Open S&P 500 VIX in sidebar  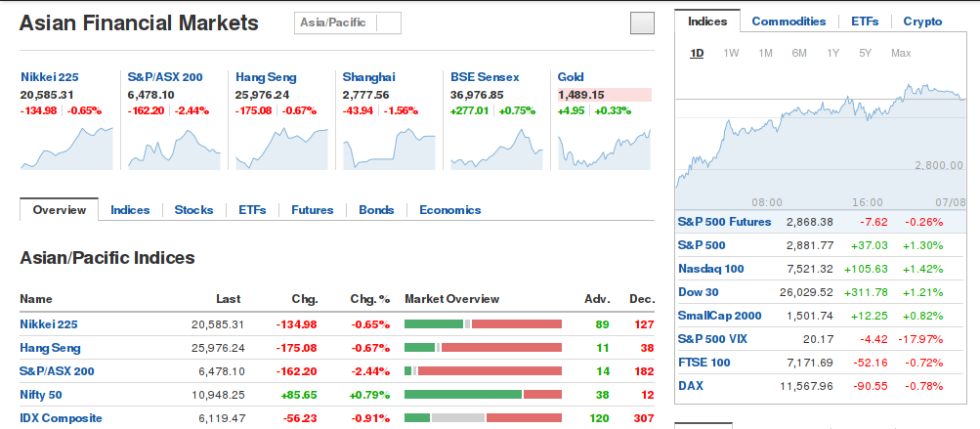712,339
